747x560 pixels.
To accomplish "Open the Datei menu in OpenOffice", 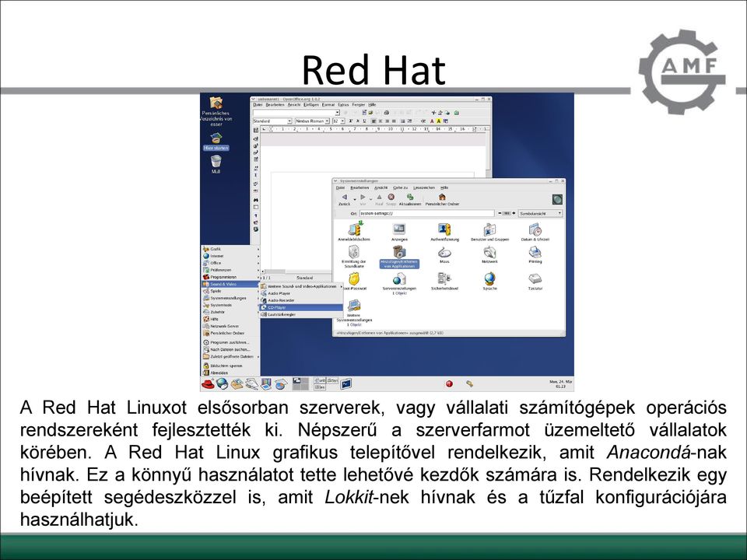I will pyautogui.click(x=258, y=105).
